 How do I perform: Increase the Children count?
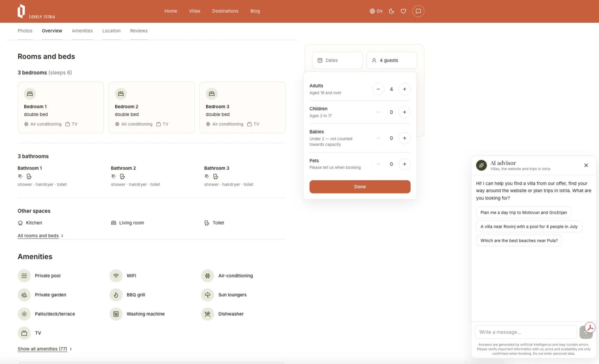coord(404,112)
